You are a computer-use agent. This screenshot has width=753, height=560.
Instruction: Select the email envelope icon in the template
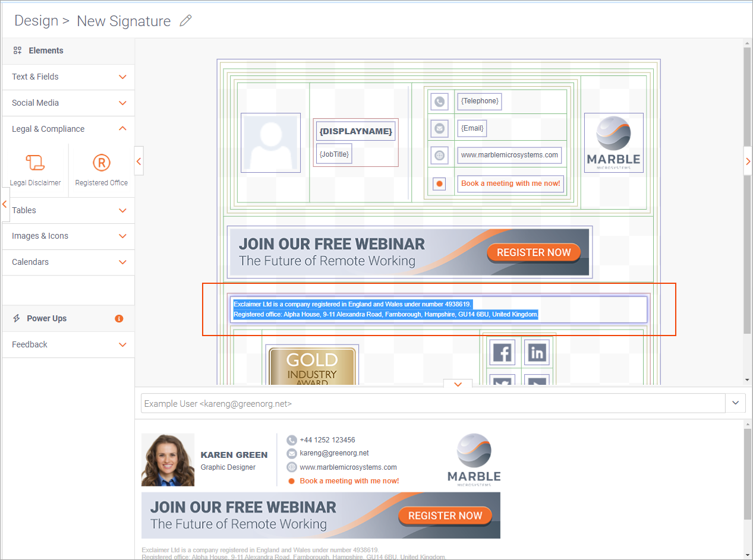coord(439,128)
